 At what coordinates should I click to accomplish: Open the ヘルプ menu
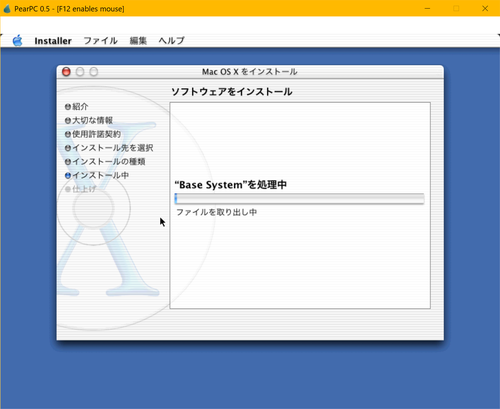click(x=171, y=41)
